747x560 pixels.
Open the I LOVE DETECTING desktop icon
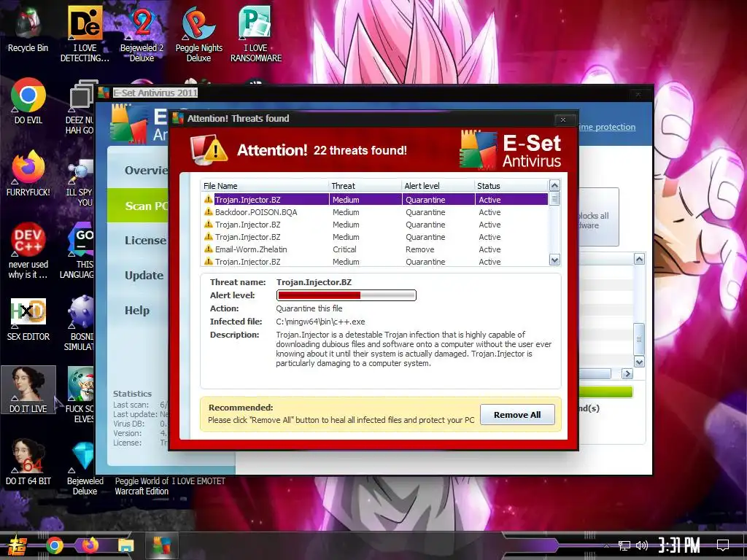(85, 34)
